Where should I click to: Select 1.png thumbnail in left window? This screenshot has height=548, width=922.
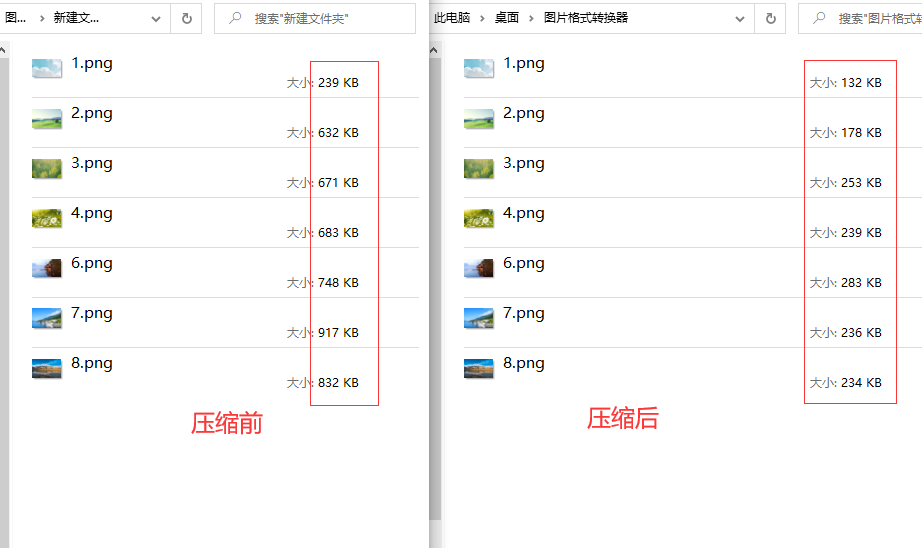(x=47, y=68)
